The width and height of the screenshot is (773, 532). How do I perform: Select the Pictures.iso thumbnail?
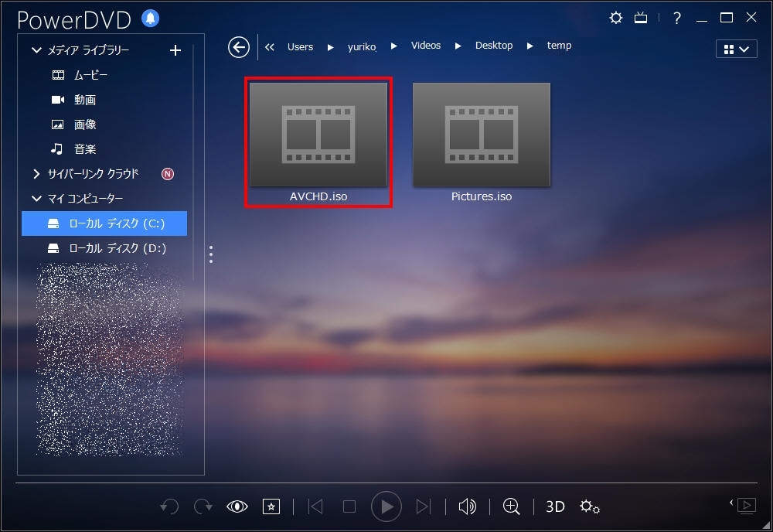point(481,135)
